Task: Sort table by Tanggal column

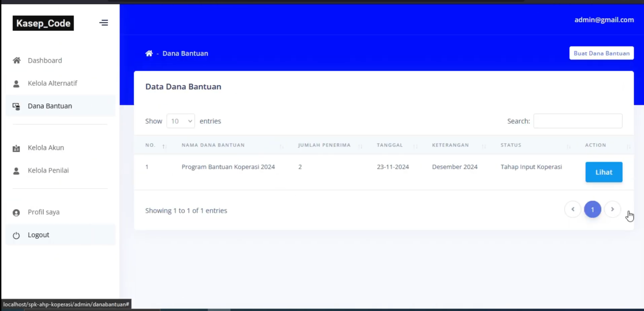Action: 390,145
